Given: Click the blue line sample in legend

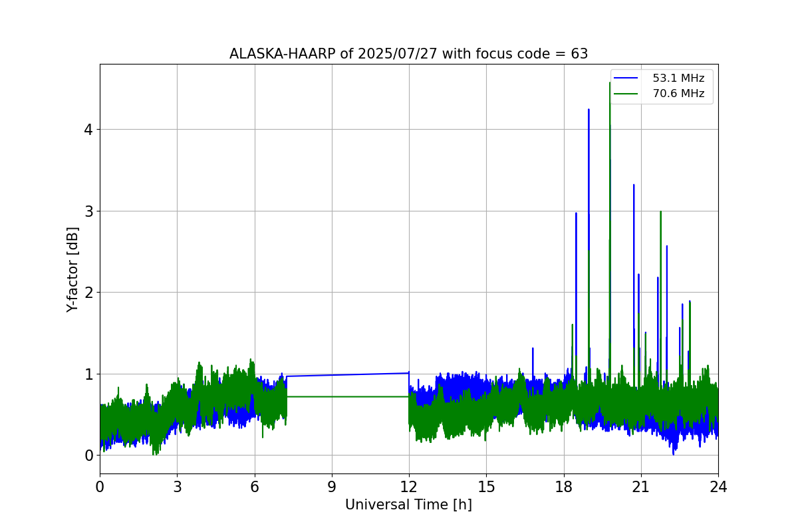Looking at the screenshot, I should [x=626, y=78].
